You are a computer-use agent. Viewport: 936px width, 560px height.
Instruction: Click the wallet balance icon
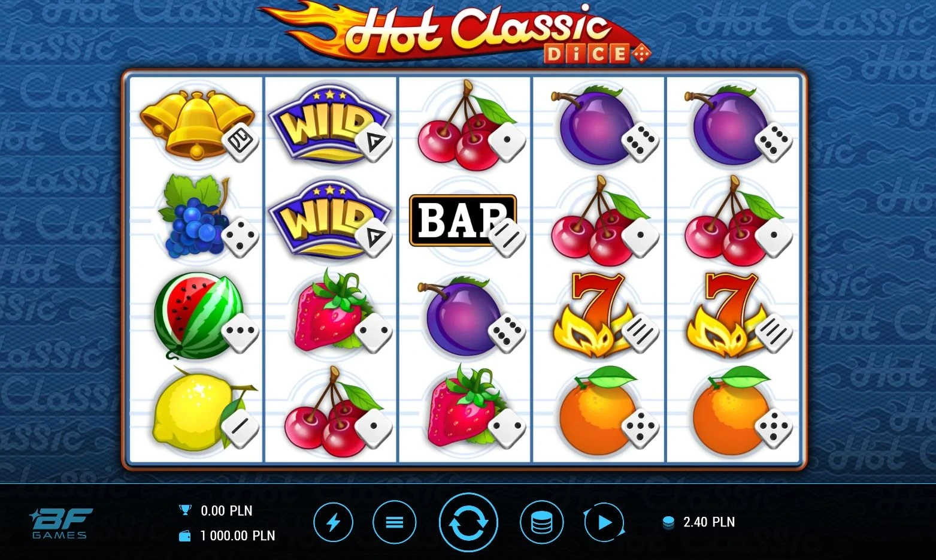coord(185,535)
